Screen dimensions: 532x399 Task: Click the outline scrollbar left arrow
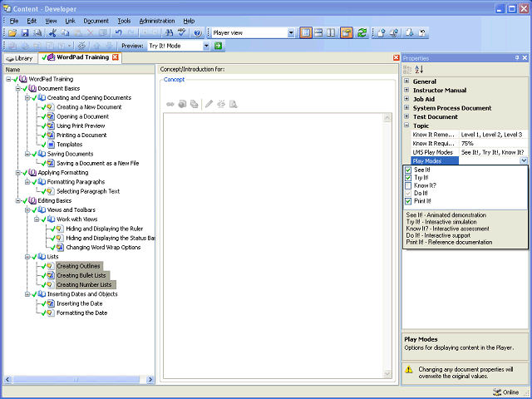tap(7, 380)
